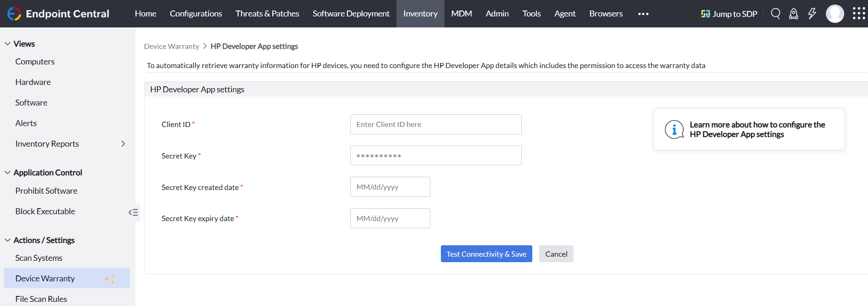Image resolution: width=868 pixels, height=306 pixels.
Task: Open the Tools tab
Action: click(x=531, y=14)
